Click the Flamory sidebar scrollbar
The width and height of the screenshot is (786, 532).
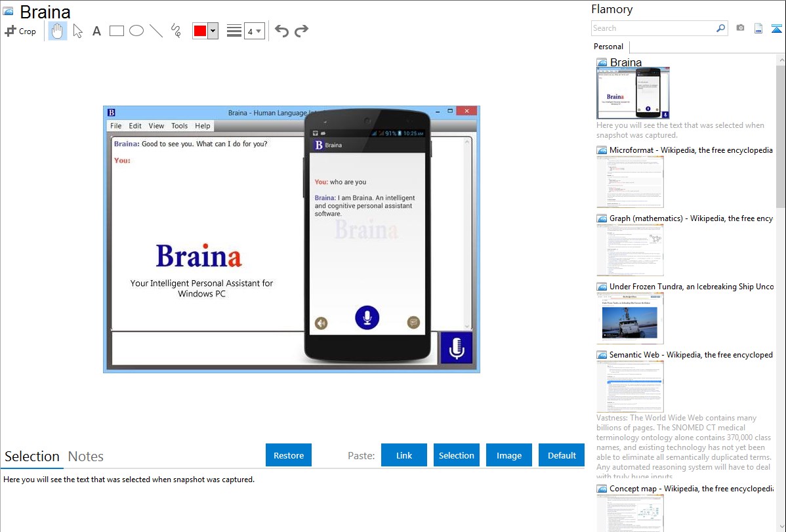pos(781,135)
